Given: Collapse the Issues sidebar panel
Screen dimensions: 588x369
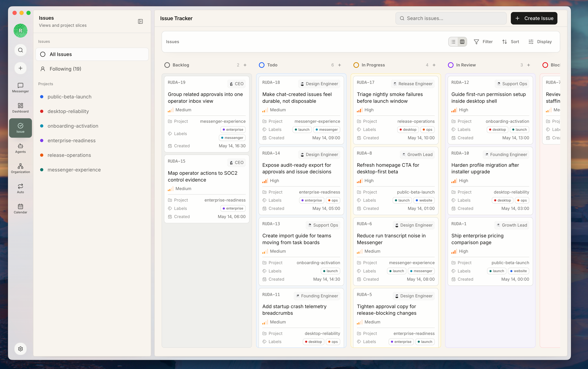Looking at the screenshot, I should tap(140, 22).
